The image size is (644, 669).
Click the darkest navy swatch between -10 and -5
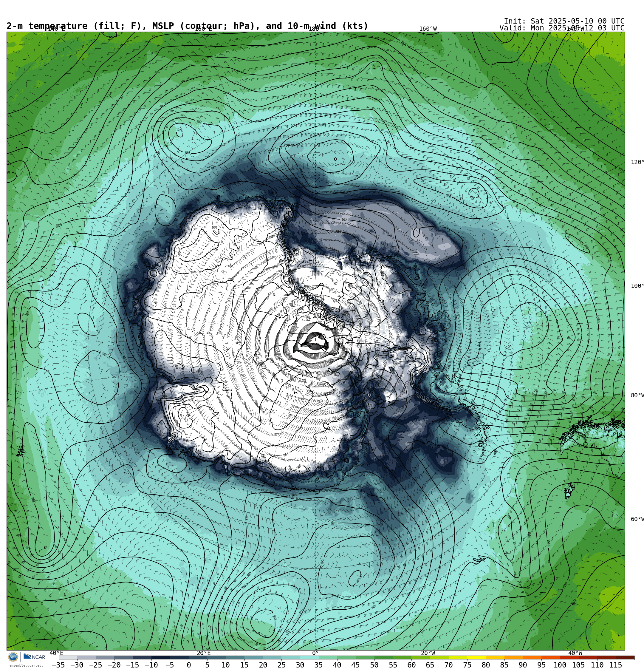point(160,658)
